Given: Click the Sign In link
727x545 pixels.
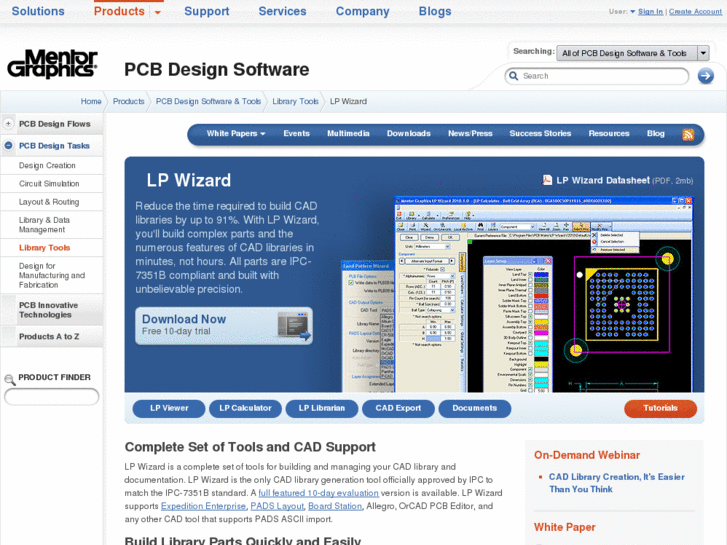Looking at the screenshot, I should point(650,12).
